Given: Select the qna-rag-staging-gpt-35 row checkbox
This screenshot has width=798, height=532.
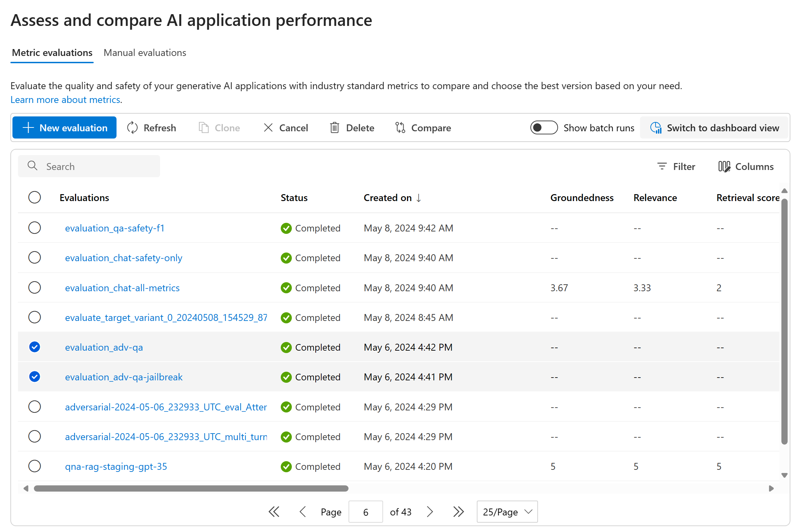Looking at the screenshot, I should click(x=35, y=466).
